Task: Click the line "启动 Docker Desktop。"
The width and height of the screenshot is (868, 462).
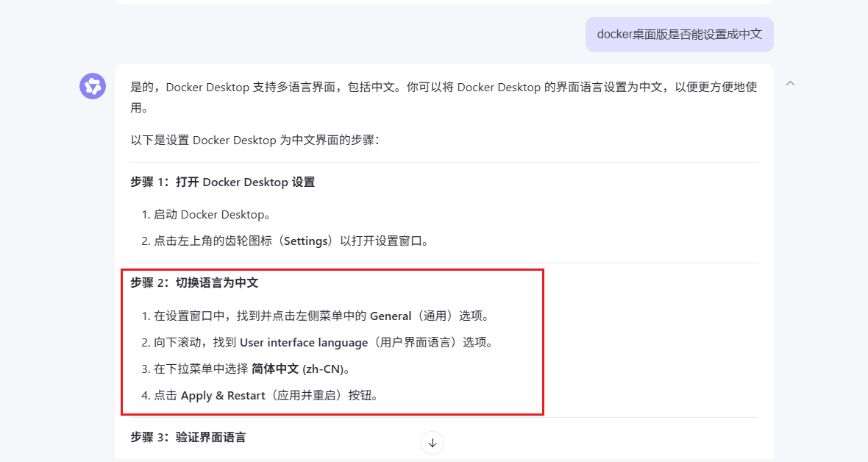Action: pyautogui.click(x=211, y=214)
